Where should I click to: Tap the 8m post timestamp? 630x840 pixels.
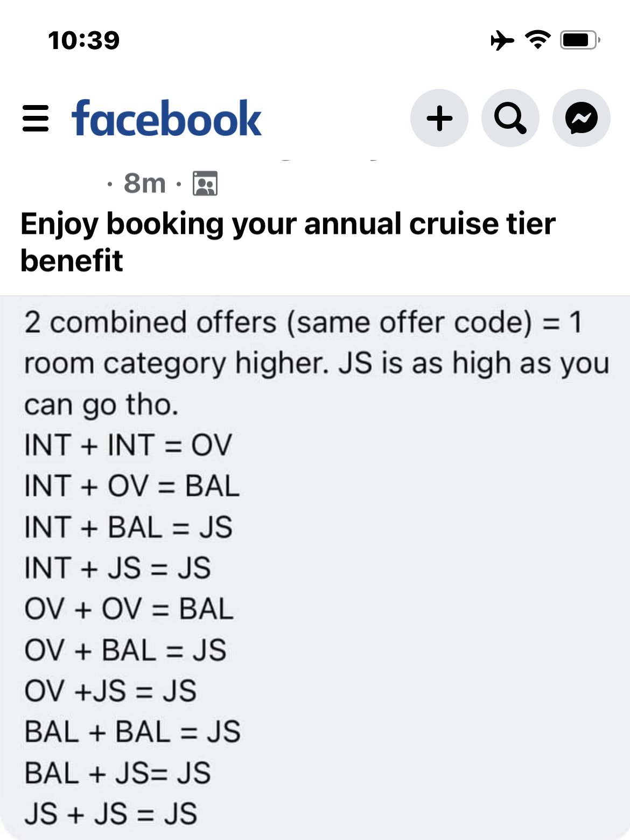(144, 183)
